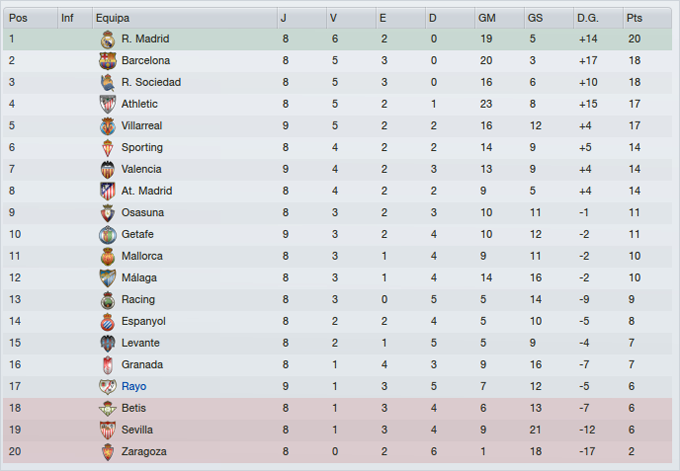Click the Málaga club crest
Image resolution: width=680 pixels, height=471 pixels.
(108, 278)
